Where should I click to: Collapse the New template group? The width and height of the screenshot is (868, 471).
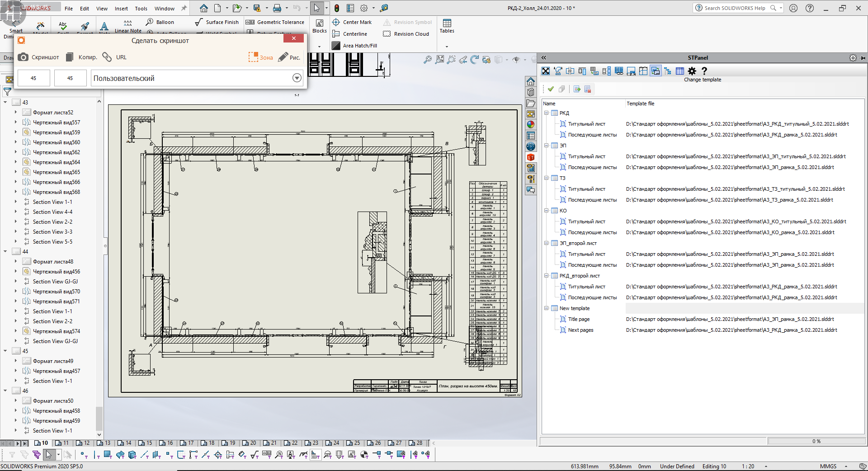coord(547,308)
